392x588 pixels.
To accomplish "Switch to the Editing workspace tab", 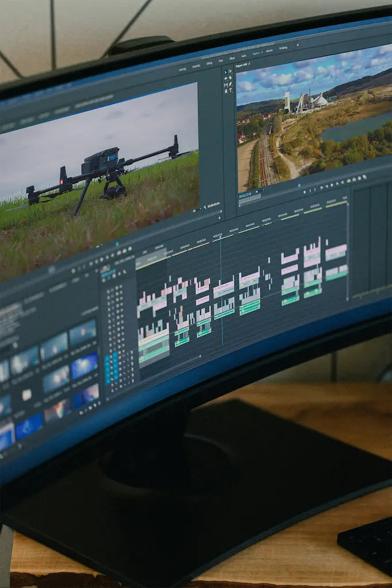I will click(x=210, y=63).
